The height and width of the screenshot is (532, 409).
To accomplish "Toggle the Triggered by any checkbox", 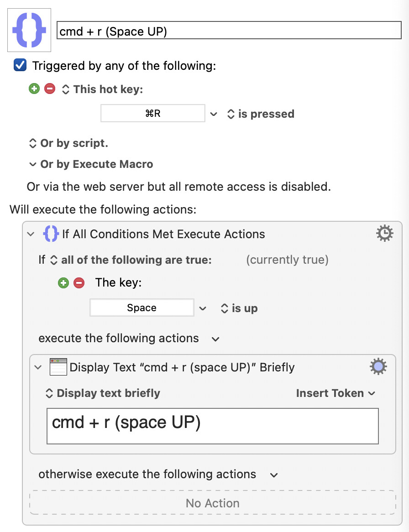I will point(20,65).
